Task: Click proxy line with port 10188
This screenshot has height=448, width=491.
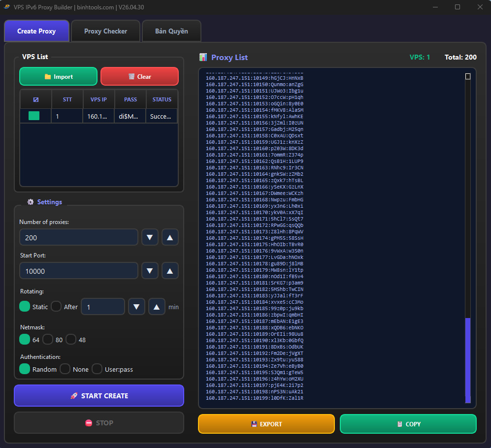Action: tap(255, 328)
